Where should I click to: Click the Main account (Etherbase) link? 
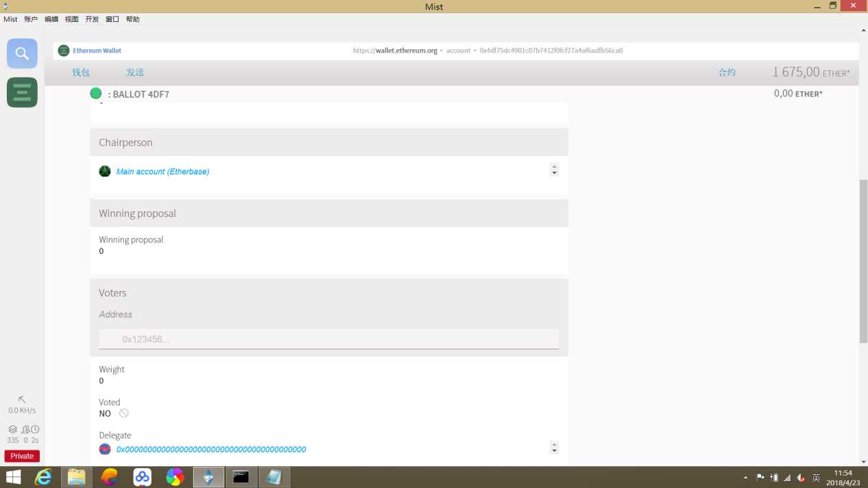click(x=163, y=172)
